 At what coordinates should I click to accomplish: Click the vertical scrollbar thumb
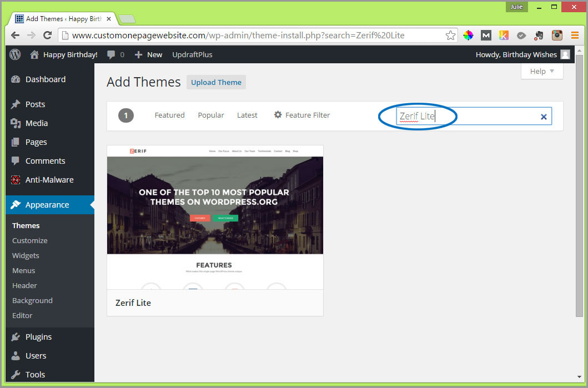pos(579,185)
